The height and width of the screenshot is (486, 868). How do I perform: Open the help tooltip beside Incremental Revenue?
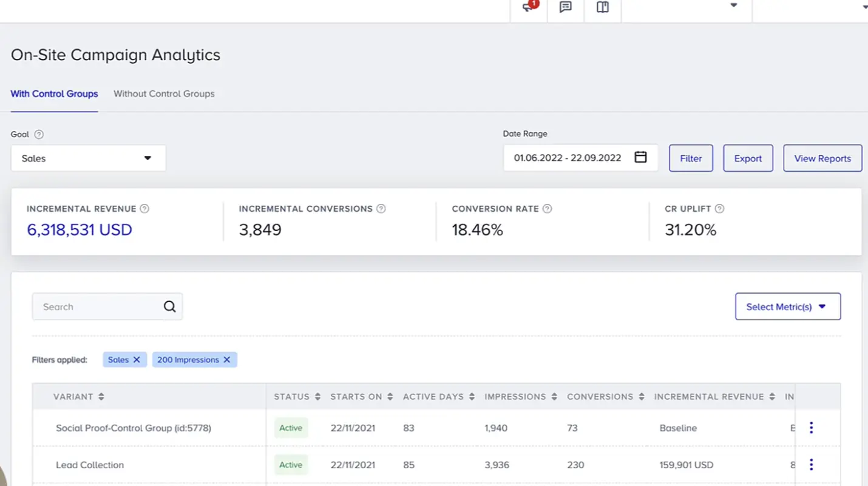pyautogui.click(x=144, y=208)
